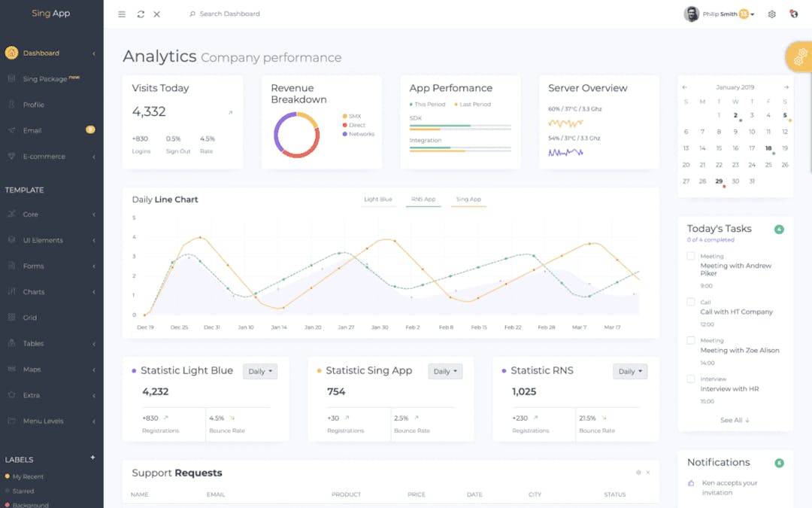The width and height of the screenshot is (812, 508).
Task: Click the refresh icon in the header
Action: click(x=140, y=14)
